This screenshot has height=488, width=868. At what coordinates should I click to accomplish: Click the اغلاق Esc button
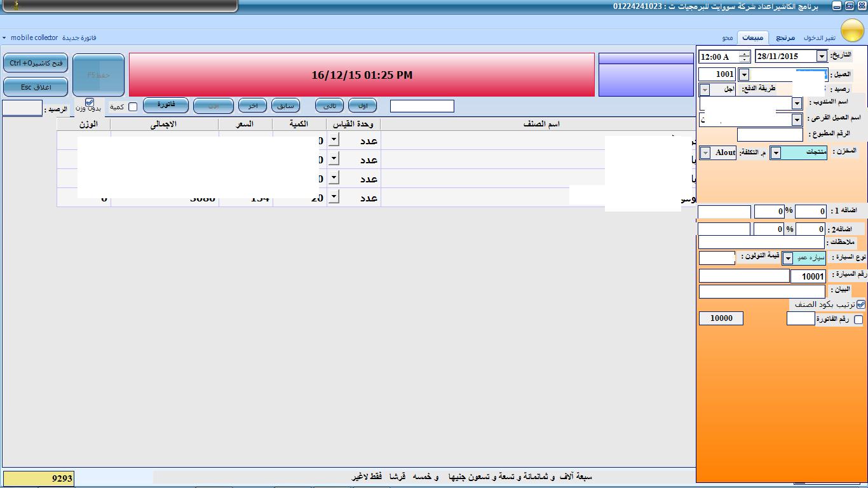36,87
